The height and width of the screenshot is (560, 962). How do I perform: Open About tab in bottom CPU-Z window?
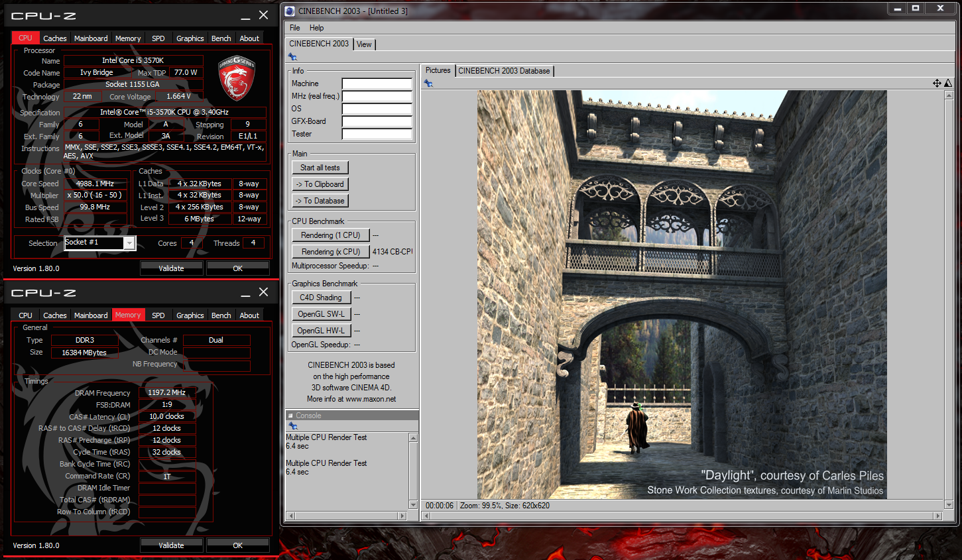249,315
